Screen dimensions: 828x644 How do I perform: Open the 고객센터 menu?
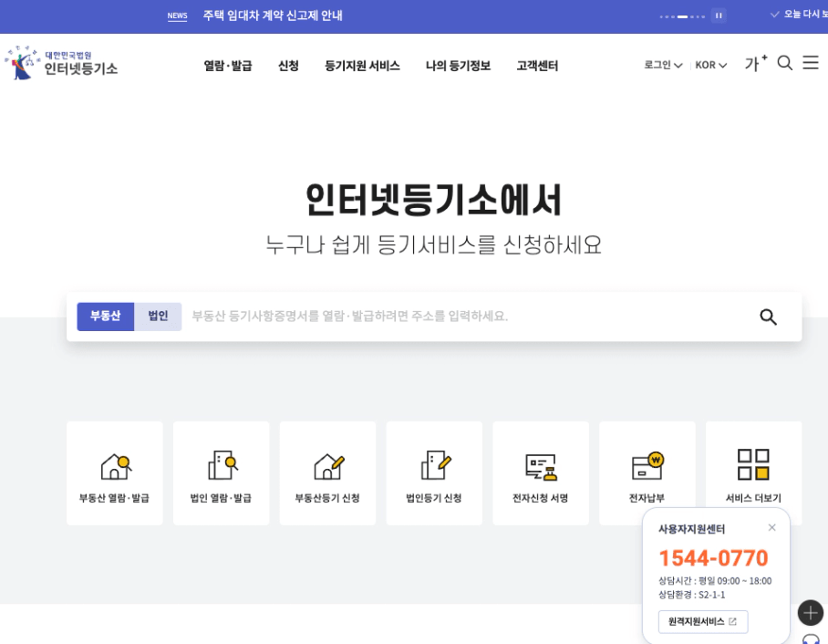point(536,66)
